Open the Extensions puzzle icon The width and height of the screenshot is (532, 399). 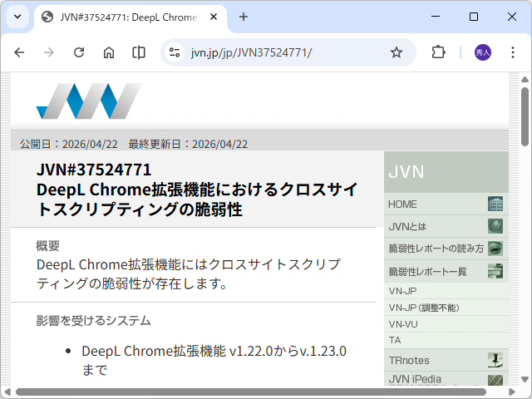[x=438, y=52]
